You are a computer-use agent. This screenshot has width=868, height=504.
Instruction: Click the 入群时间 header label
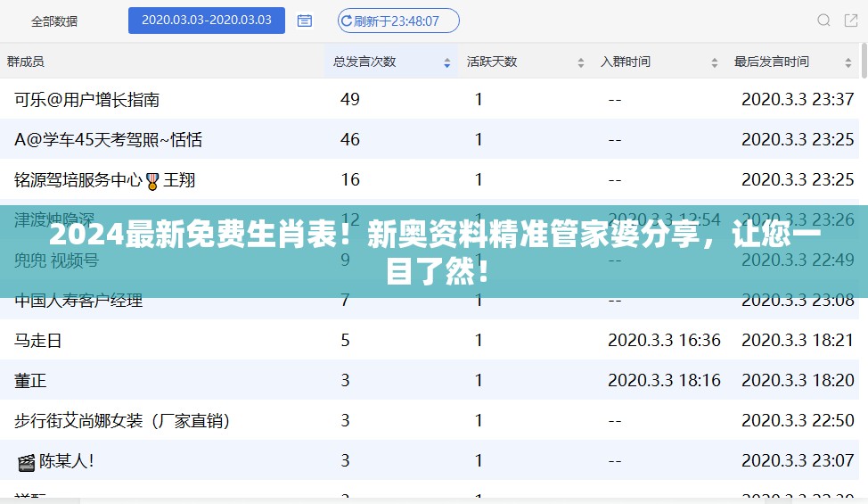(626, 62)
